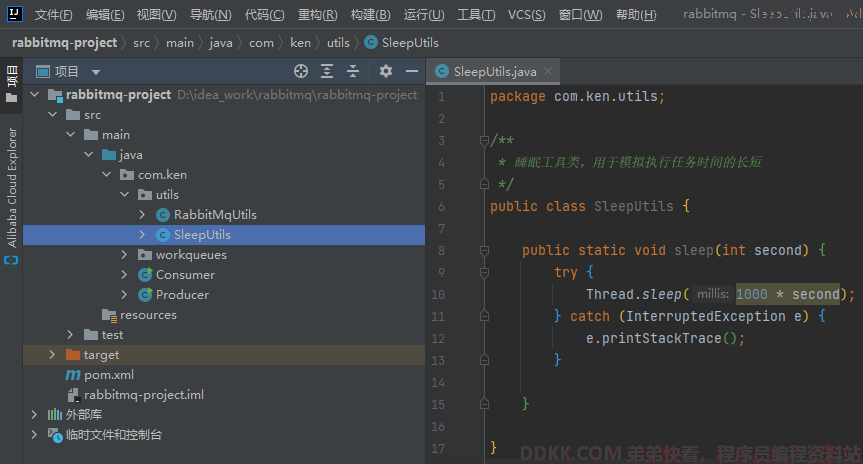Expand the Producer class chevron
Viewport: 863px width, 464px height.
coord(125,294)
